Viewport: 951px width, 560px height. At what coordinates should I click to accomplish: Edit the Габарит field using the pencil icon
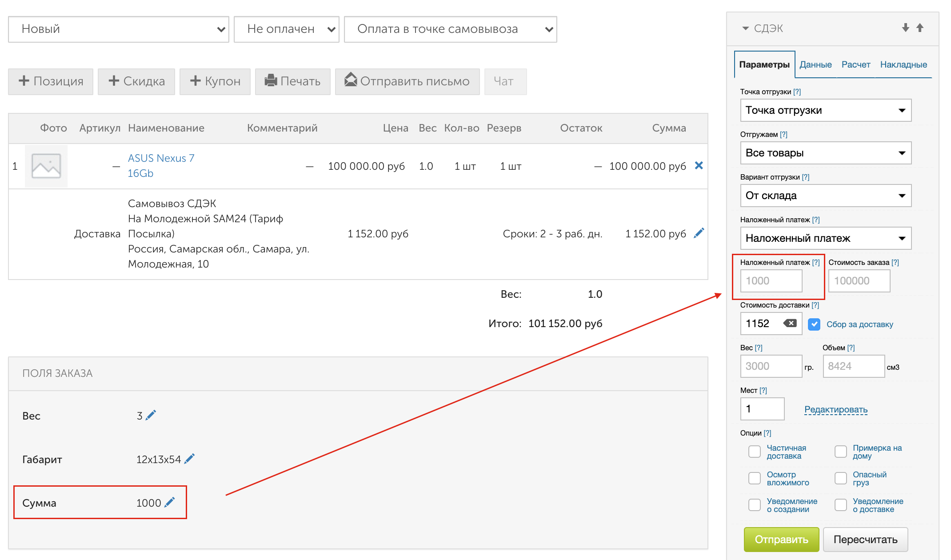[189, 459]
